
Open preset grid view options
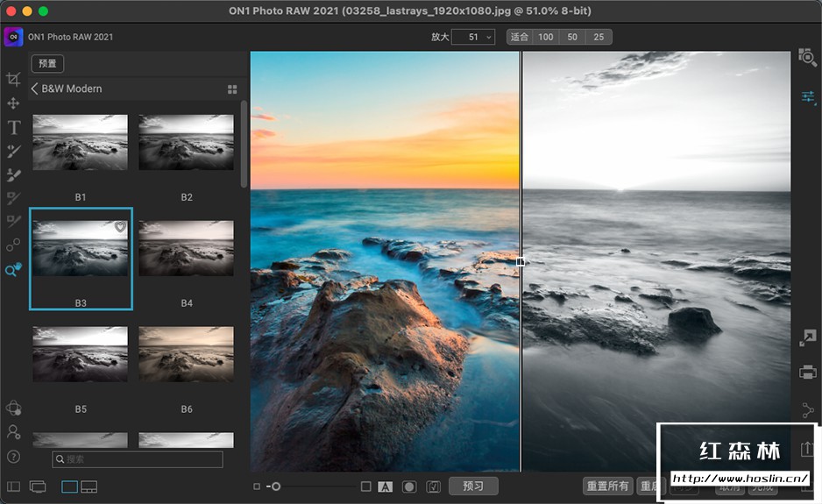click(232, 89)
